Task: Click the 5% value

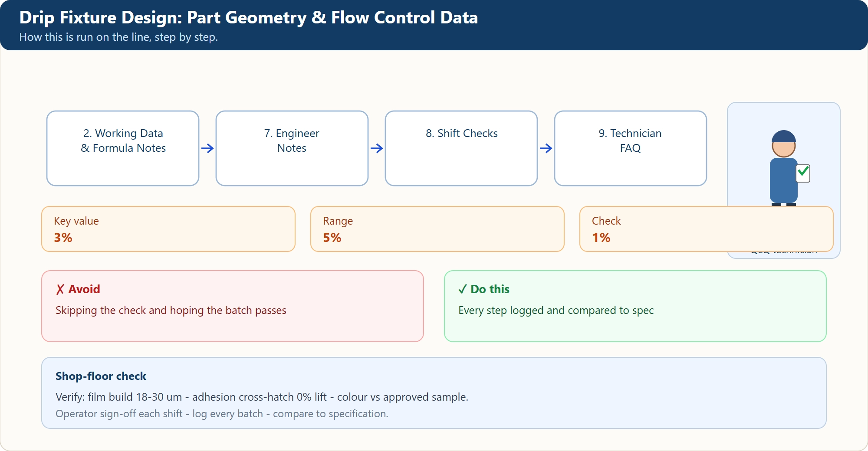Action: 332,238
